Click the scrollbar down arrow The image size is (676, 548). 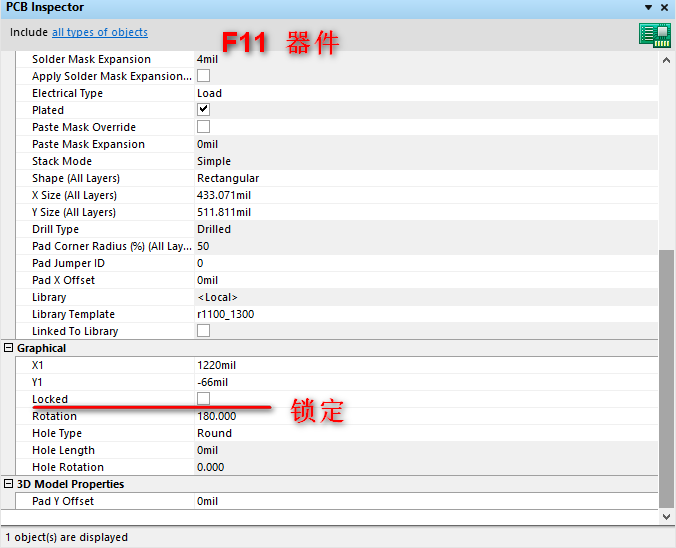[667, 516]
